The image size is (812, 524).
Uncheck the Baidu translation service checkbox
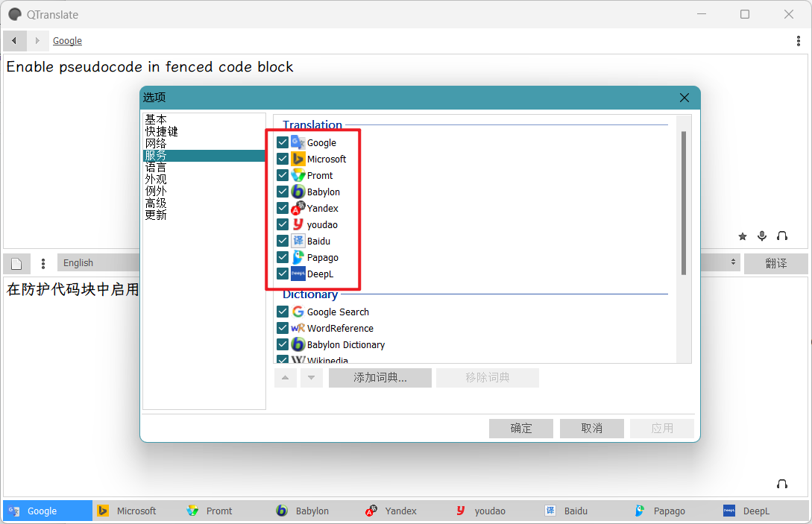[x=283, y=241]
